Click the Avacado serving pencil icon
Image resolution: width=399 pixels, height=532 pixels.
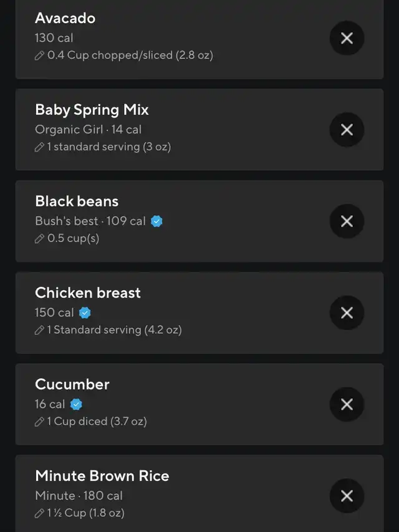[40, 56]
